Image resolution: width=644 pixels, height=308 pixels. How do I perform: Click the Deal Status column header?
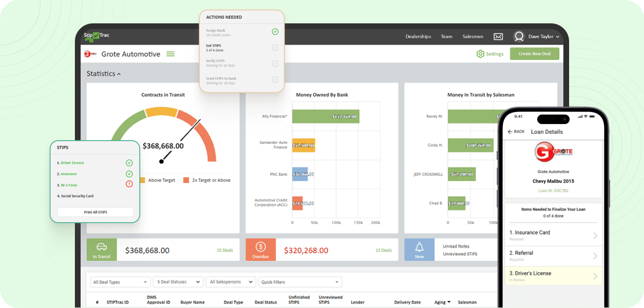266,302
